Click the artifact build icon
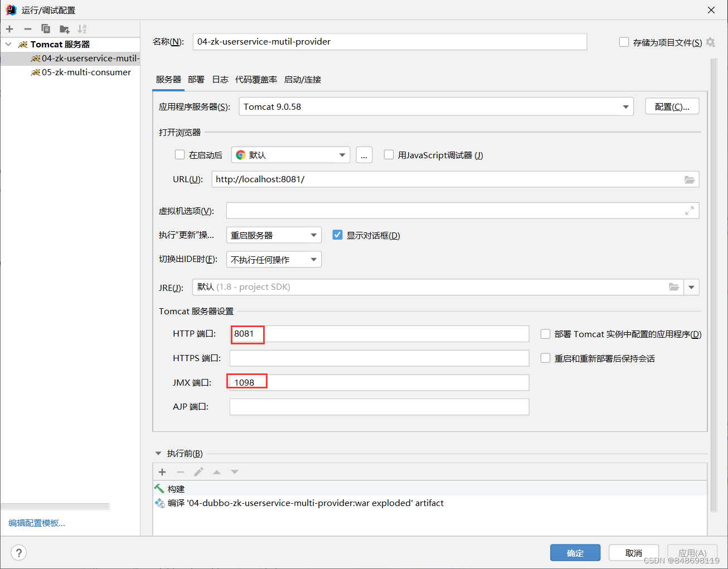 coord(159,503)
